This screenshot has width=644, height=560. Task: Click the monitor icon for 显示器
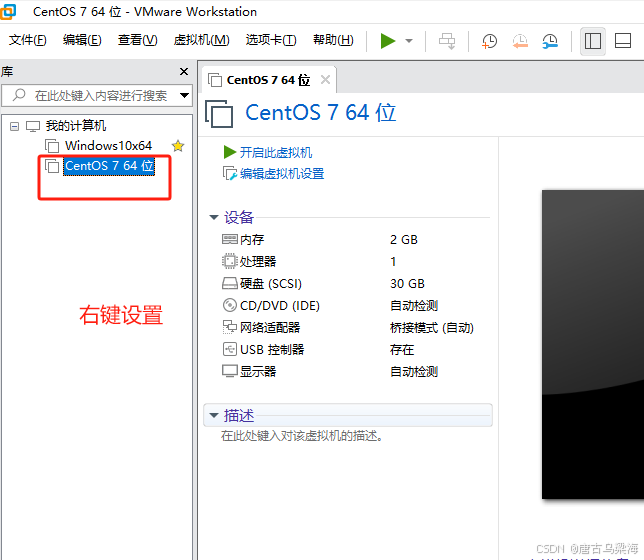(230, 371)
